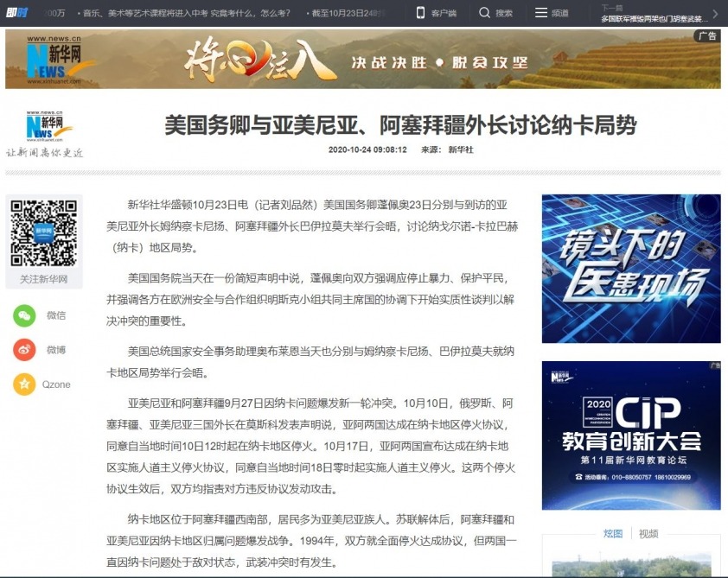This screenshot has width=728, height=578.
Task: Click the next article arrow chevron
Action: [715, 14]
